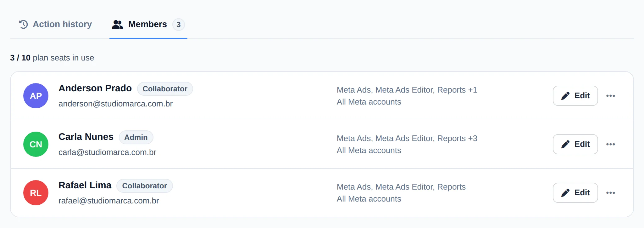Switch to the Members tab
Viewport: 644px width, 228px height.
point(148,24)
